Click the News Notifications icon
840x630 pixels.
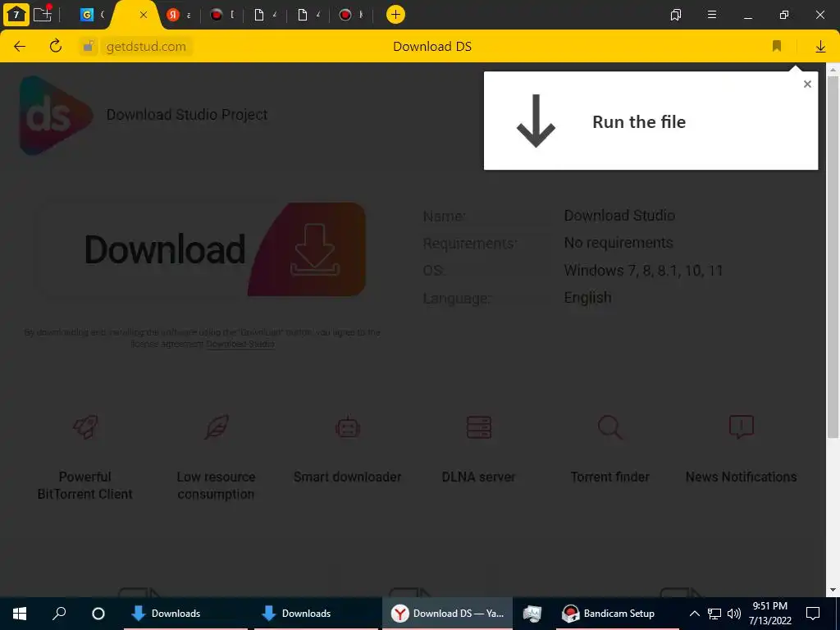coord(742,427)
